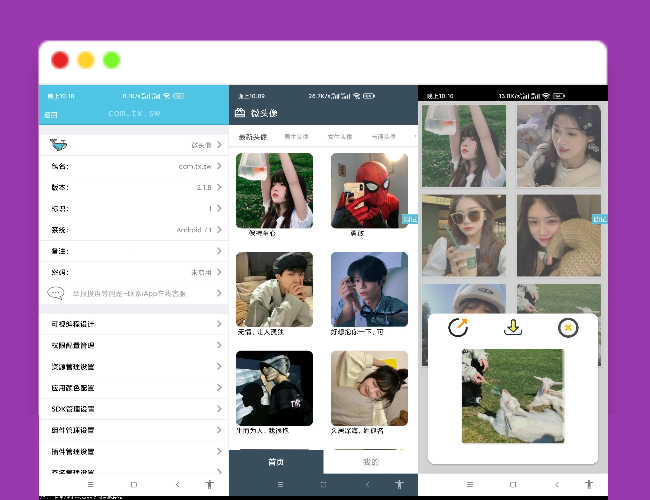
Task: Click the 未启用 password status value
Action: coord(201,272)
